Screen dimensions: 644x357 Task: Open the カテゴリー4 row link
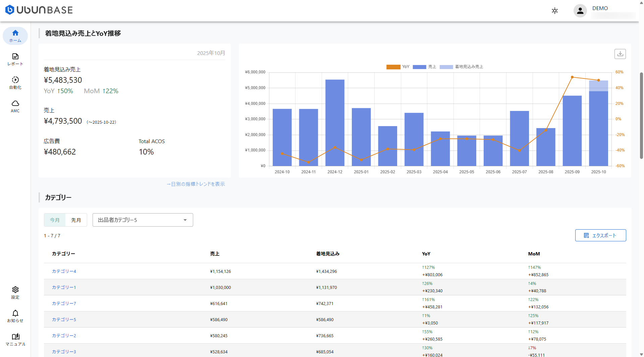pyautogui.click(x=64, y=271)
